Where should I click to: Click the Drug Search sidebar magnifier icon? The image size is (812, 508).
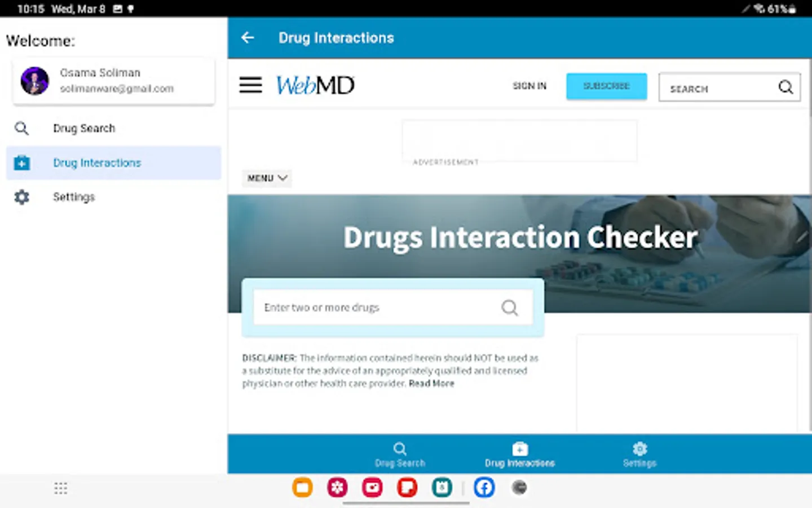tap(21, 128)
